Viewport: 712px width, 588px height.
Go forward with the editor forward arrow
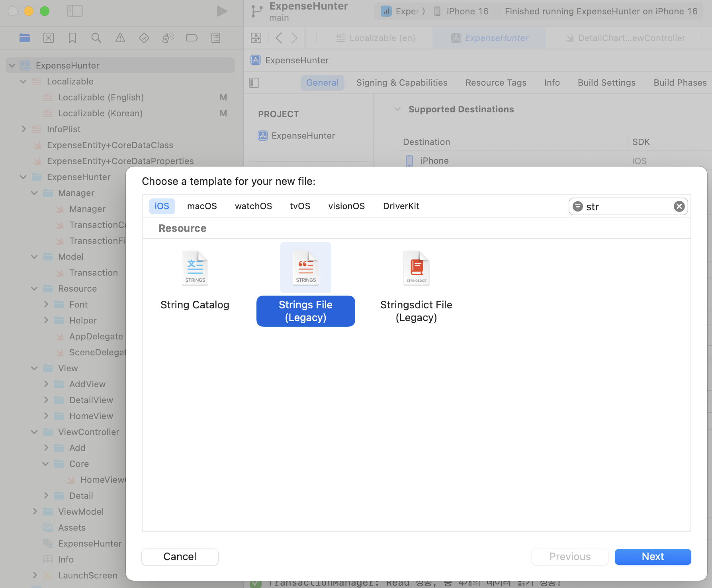click(294, 38)
